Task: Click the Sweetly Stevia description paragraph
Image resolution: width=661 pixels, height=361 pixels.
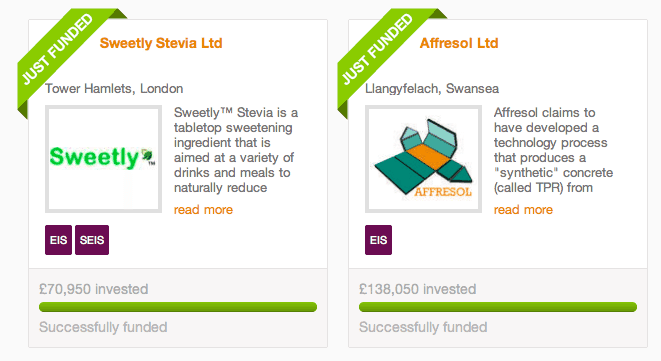Action: coord(236,150)
